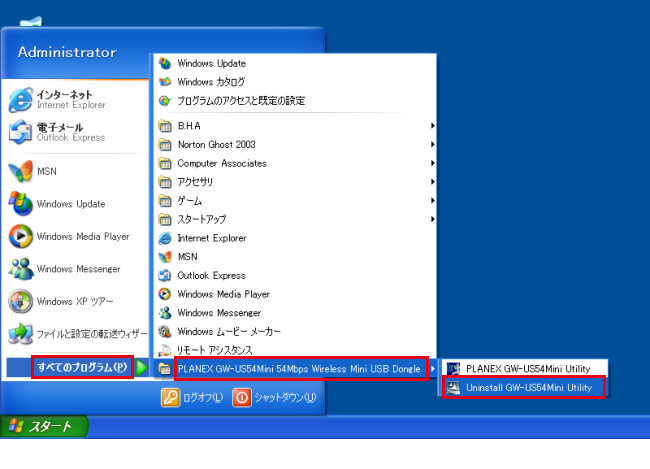Expand the Computer Associates submenu arrow

(432, 163)
